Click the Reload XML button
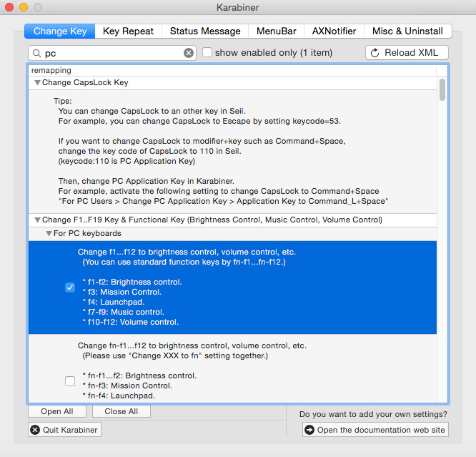This screenshot has height=457, width=476. pyautogui.click(x=407, y=53)
